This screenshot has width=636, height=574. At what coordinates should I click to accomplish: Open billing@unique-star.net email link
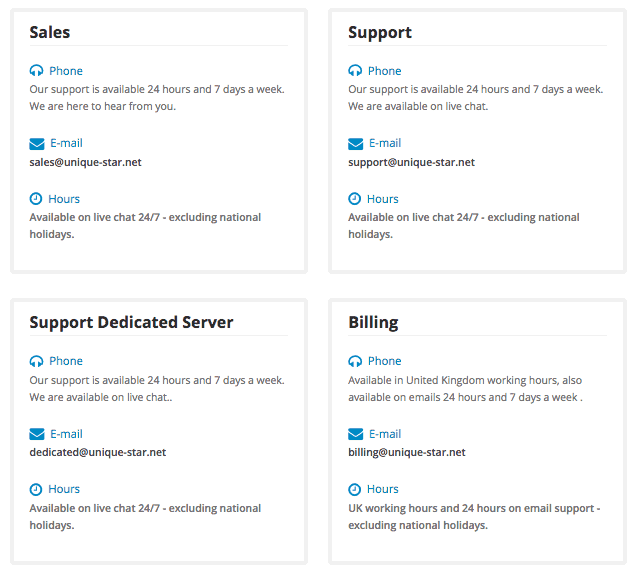coord(407,452)
